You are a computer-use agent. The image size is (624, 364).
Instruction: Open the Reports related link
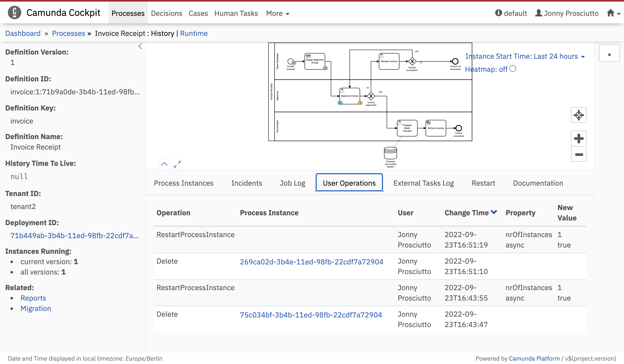[33, 298]
